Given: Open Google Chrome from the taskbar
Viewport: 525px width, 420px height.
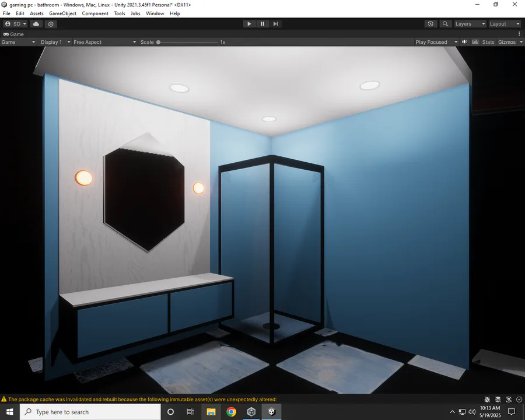Looking at the screenshot, I should [x=231, y=412].
